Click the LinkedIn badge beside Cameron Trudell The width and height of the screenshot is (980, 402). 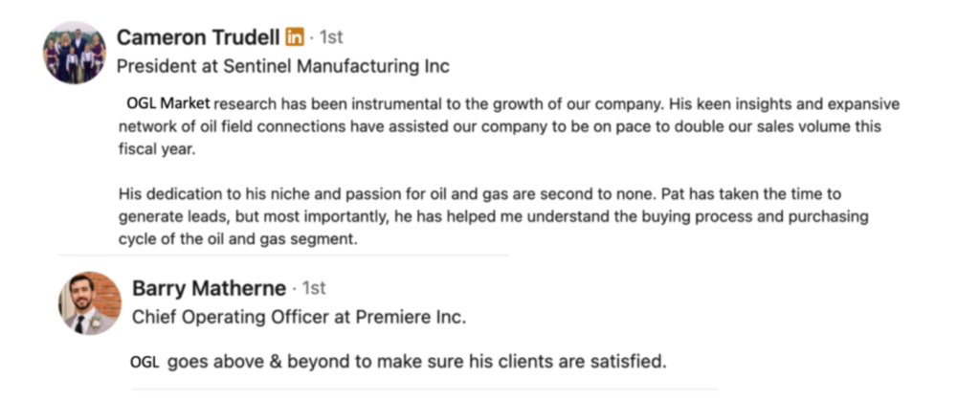(295, 37)
